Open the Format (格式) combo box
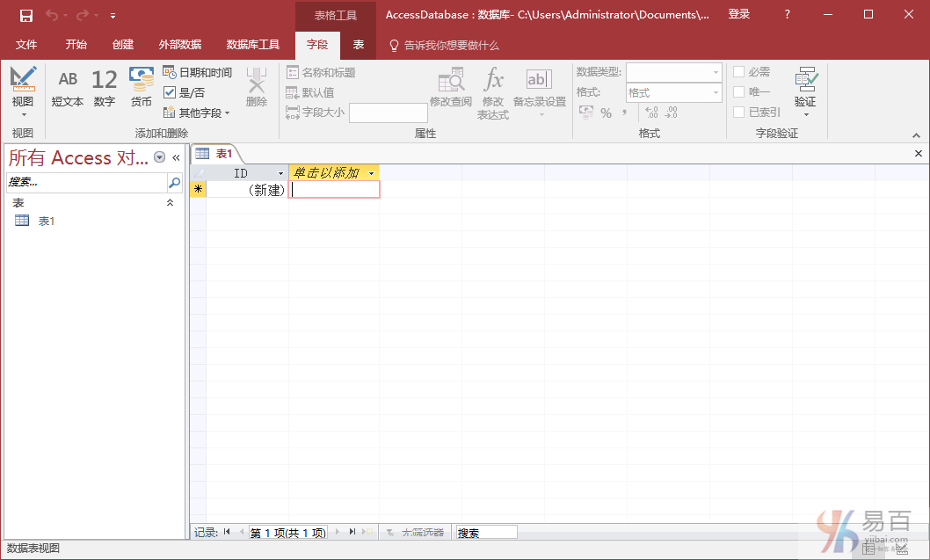Image resolution: width=930 pixels, height=560 pixels. coord(673,92)
